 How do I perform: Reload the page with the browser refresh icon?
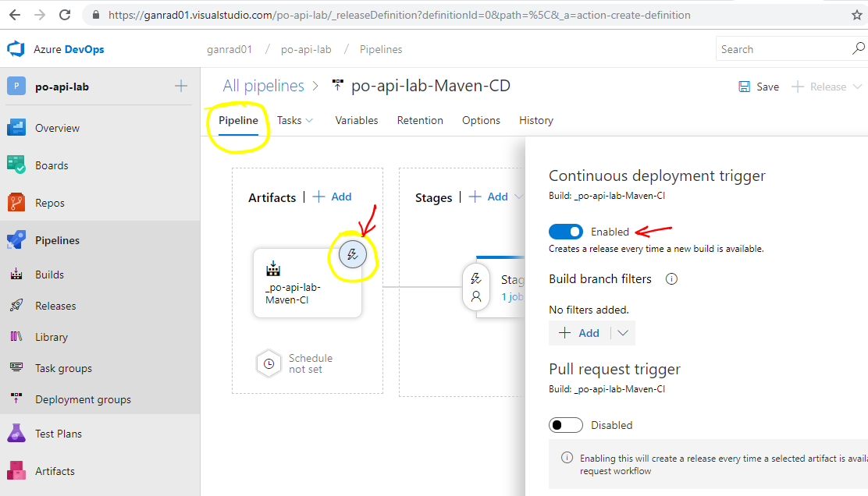[65, 15]
